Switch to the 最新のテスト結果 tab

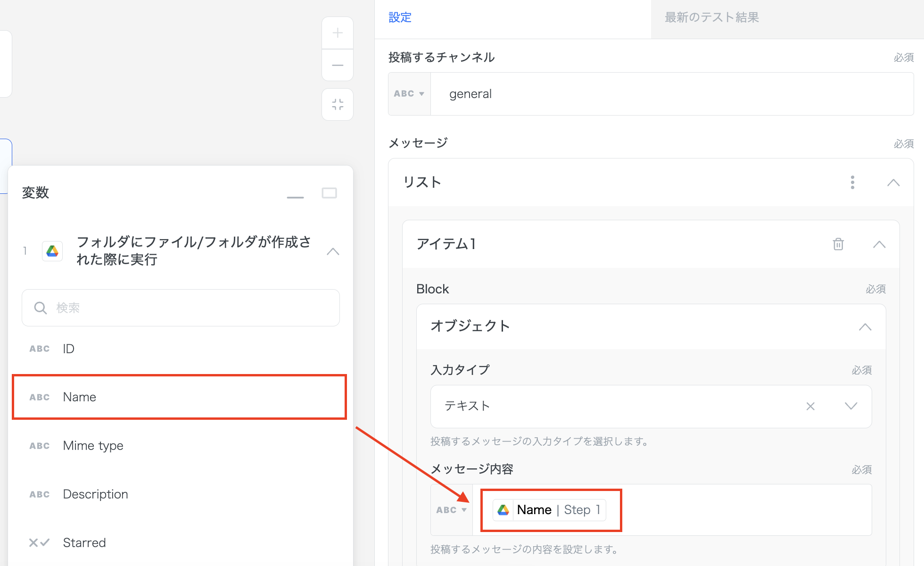point(711,17)
